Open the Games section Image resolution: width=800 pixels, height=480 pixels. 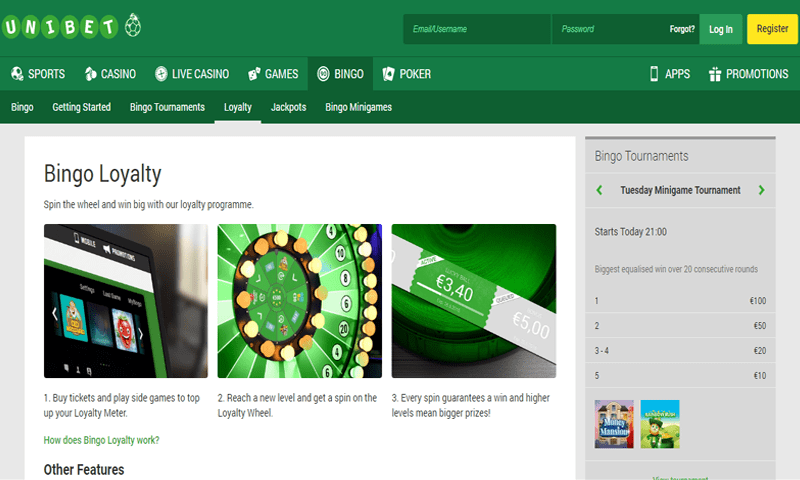(x=272, y=74)
